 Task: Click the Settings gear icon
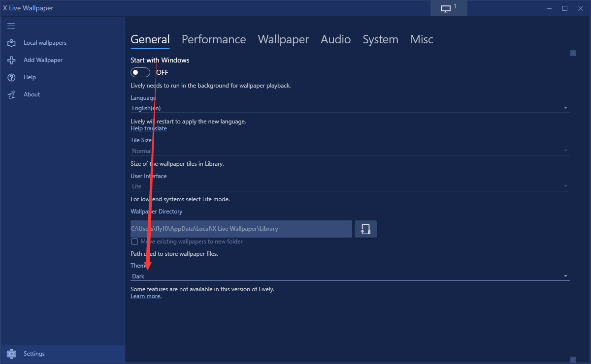pyautogui.click(x=11, y=354)
